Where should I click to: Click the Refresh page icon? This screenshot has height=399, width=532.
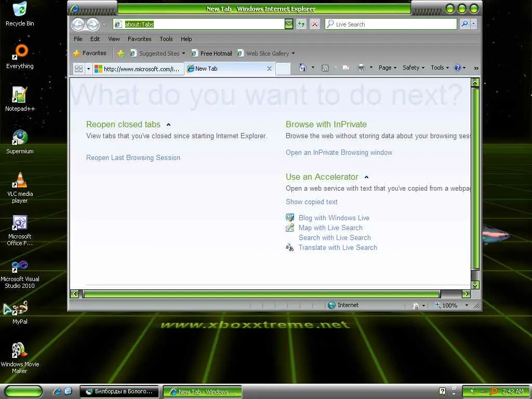(301, 24)
